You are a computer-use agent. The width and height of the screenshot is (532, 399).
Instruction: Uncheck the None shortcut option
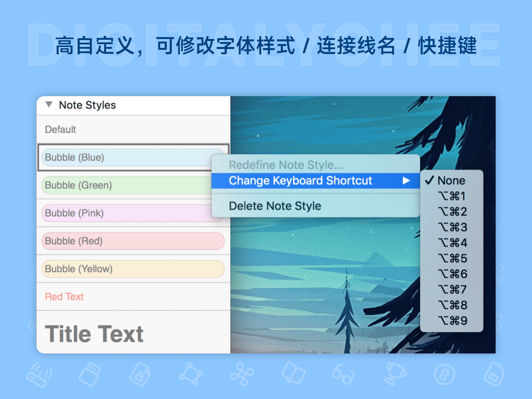coord(451,180)
